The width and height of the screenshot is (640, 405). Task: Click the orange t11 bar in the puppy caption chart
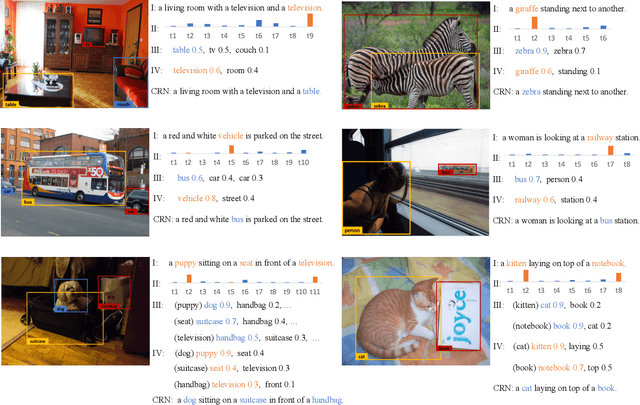315,279
